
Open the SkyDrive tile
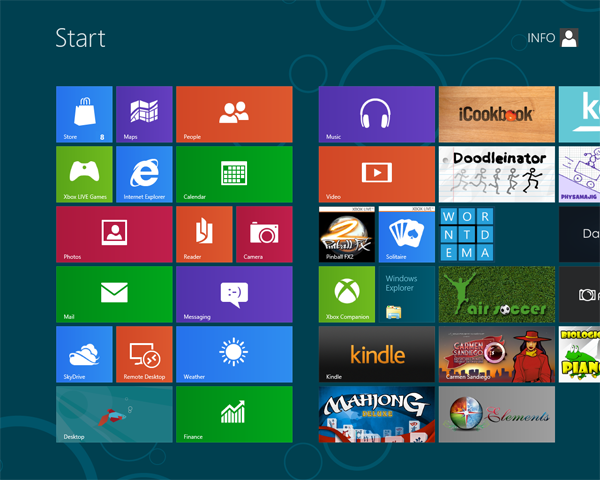point(84,354)
